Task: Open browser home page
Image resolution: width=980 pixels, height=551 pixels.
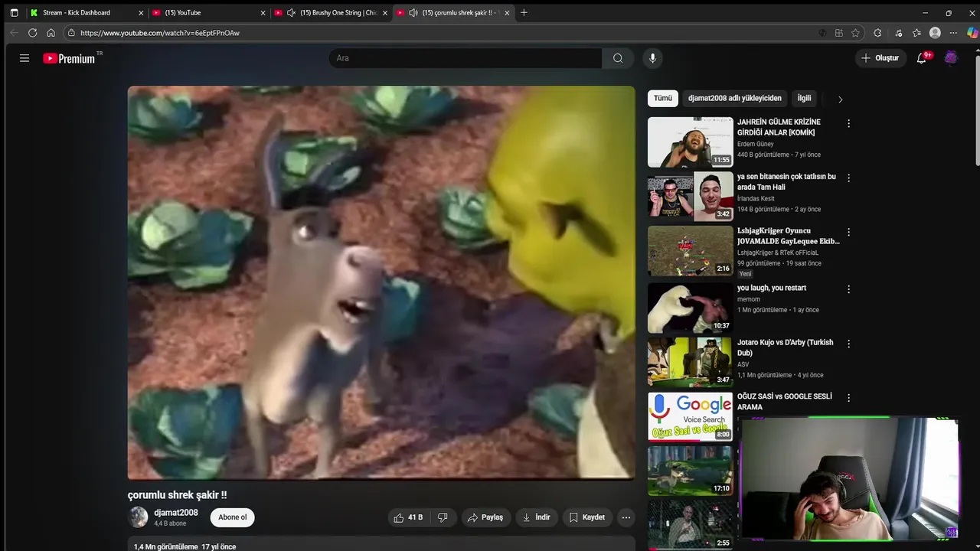Action: pyautogui.click(x=51, y=33)
